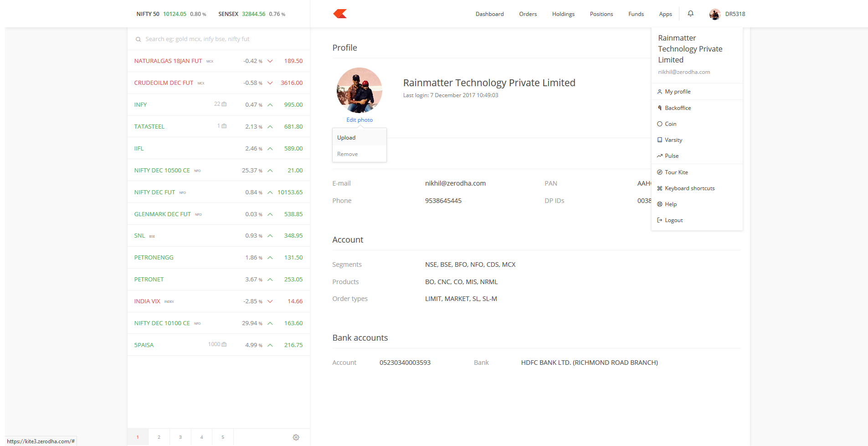Switch to marketwatch page 2
Image resolution: width=868 pixels, height=446 pixels.
159,437
